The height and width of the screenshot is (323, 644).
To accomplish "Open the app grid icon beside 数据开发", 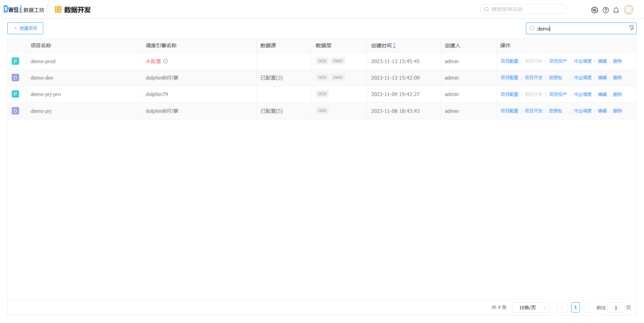I will [58, 10].
